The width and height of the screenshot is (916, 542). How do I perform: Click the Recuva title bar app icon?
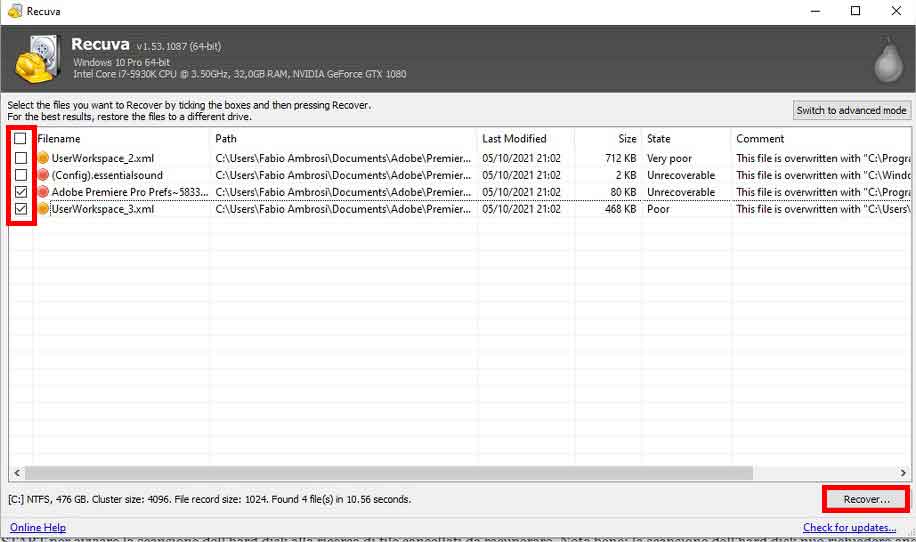tap(14, 11)
